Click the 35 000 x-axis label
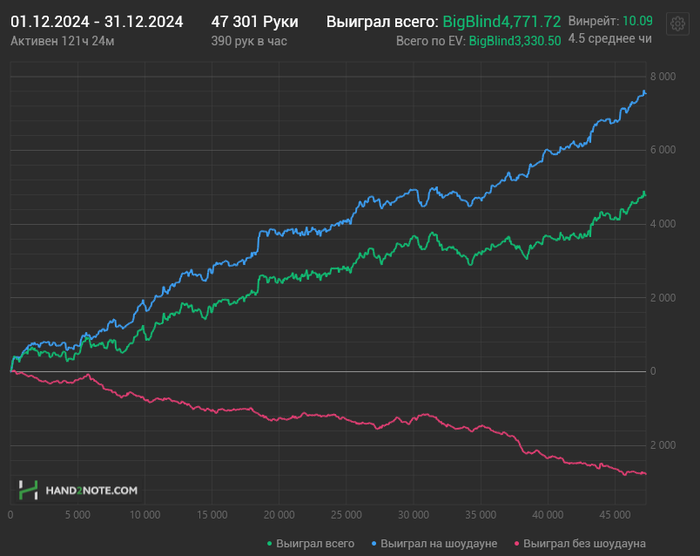This screenshot has width=700, height=556. 481,515
